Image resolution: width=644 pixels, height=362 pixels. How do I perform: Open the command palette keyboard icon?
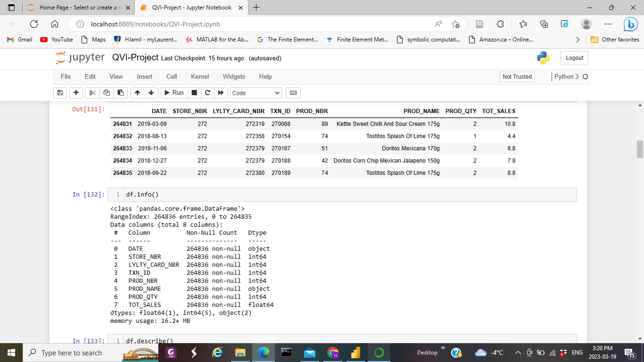(x=293, y=93)
